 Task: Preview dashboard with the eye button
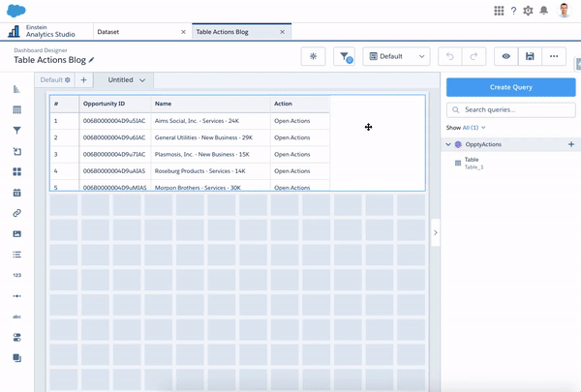pos(506,56)
